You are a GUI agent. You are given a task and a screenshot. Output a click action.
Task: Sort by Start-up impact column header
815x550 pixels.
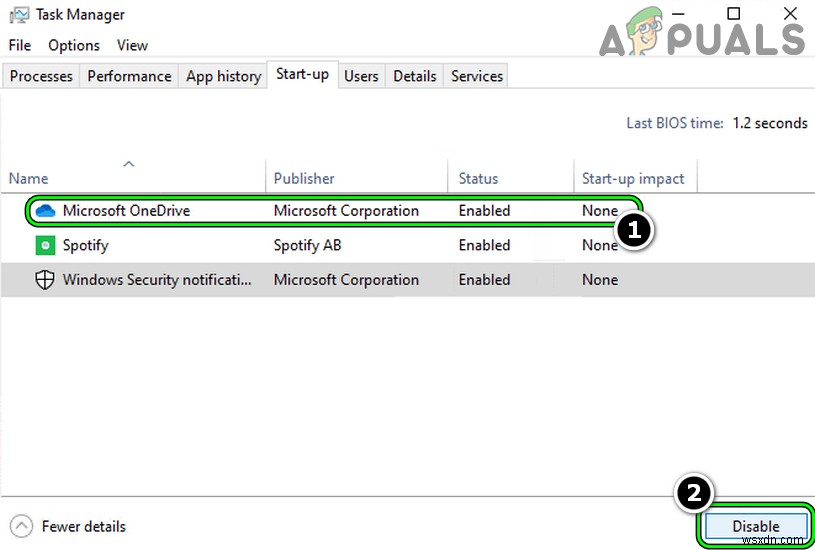pos(633,178)
